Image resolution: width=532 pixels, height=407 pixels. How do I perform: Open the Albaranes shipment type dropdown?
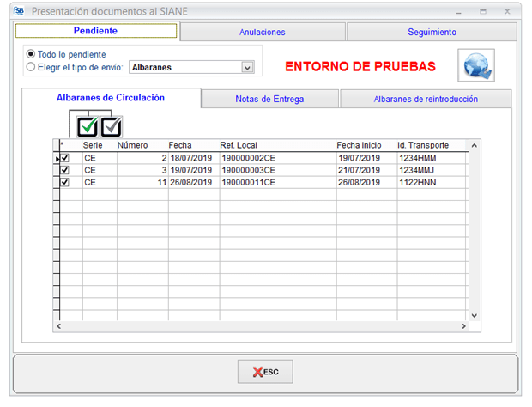coord(247,67)
